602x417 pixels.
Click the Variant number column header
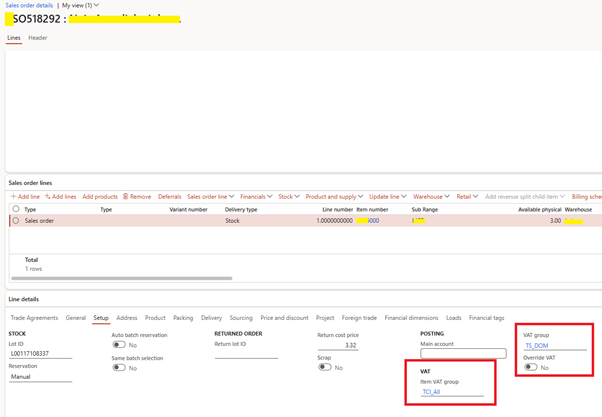coord(188,210)
